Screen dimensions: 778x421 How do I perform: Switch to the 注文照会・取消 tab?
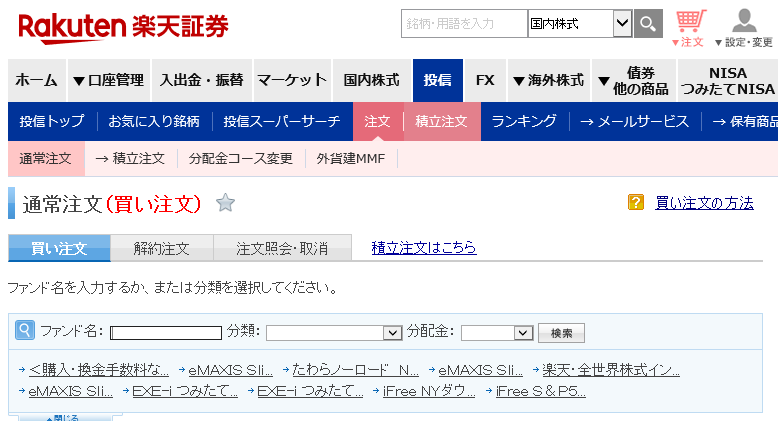click(282, 248)
